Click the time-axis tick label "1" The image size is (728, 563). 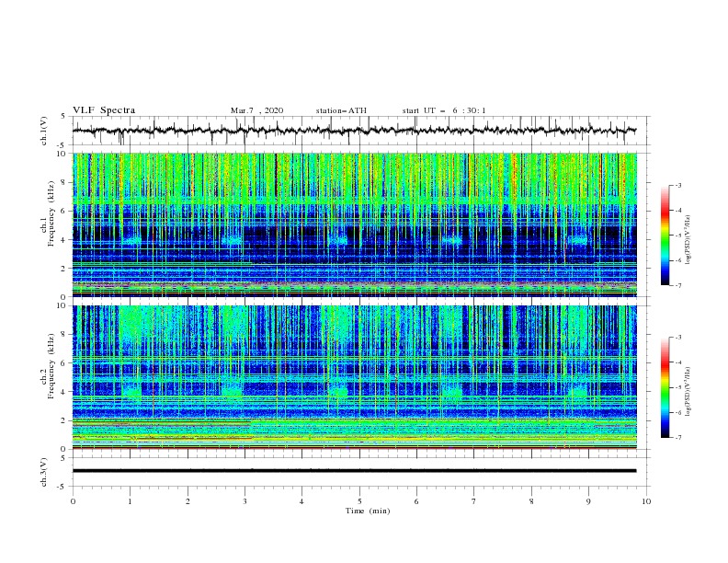[x=130, y=501]
